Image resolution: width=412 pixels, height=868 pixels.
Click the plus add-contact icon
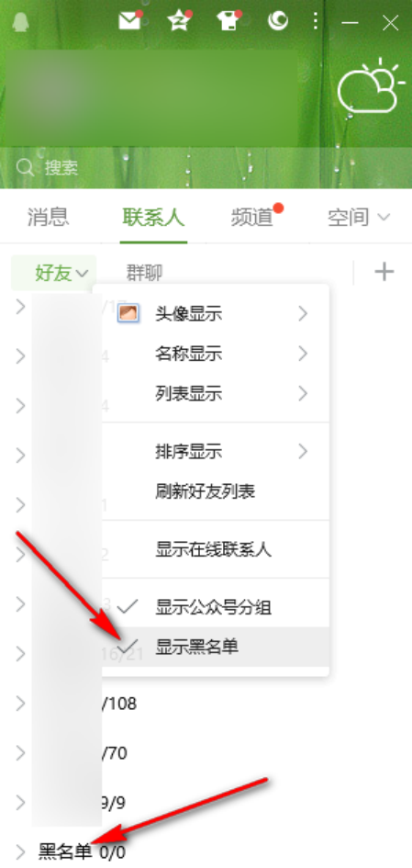pyautogui.click(x=384, y=272)
